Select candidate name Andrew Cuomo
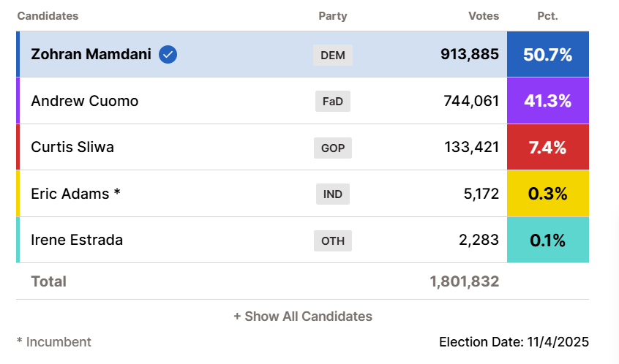 [84, 101]
